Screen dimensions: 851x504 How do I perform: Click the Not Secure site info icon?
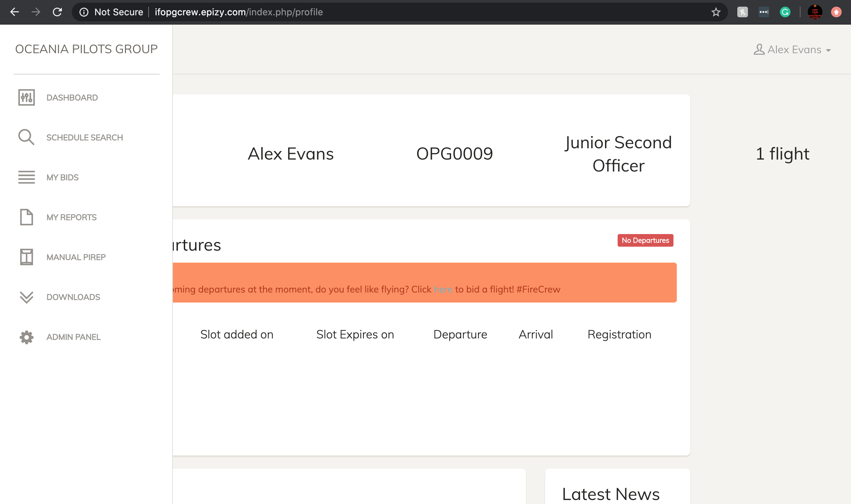(x=84, y=12)
